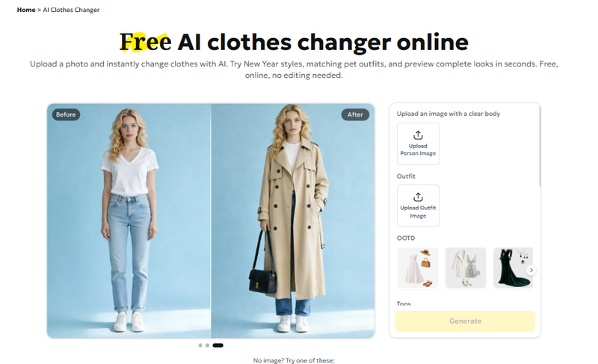Click the options panel vertical scrollbar

(540, 146)
